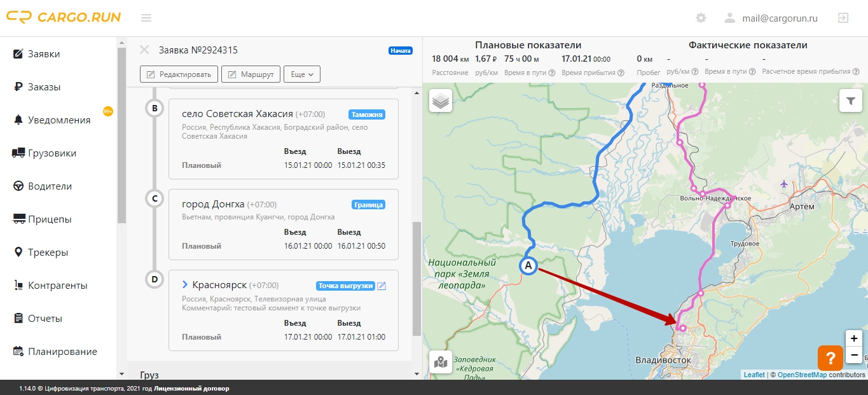This screenshot has height=395, width=868.
Task: Expand the Красноярск point chevron
Action: (185, 285)
